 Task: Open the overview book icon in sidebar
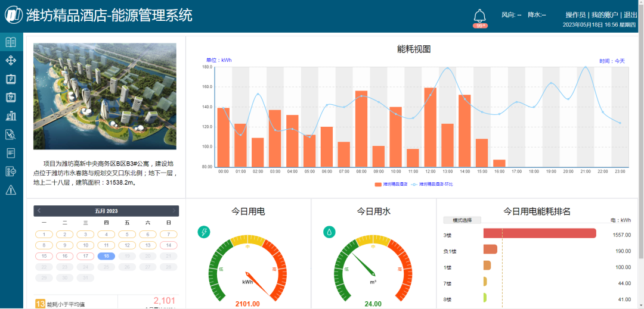click(11, 42)
